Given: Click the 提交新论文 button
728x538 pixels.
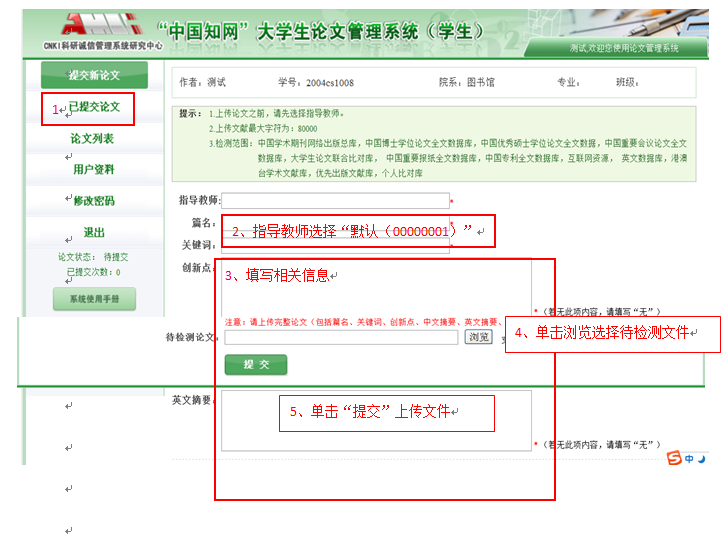Looking at the screenshot, I should pyautogui.click(x=94, y=75).
